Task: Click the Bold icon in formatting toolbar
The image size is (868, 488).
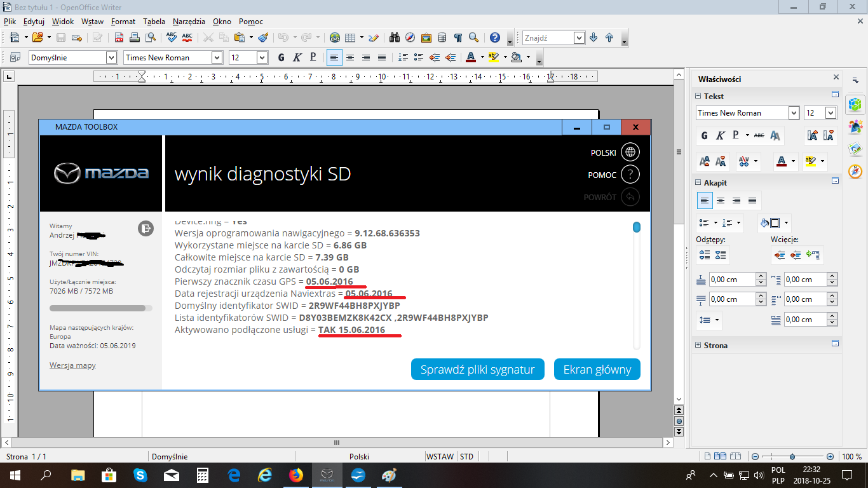Action: tap(281, 58)
